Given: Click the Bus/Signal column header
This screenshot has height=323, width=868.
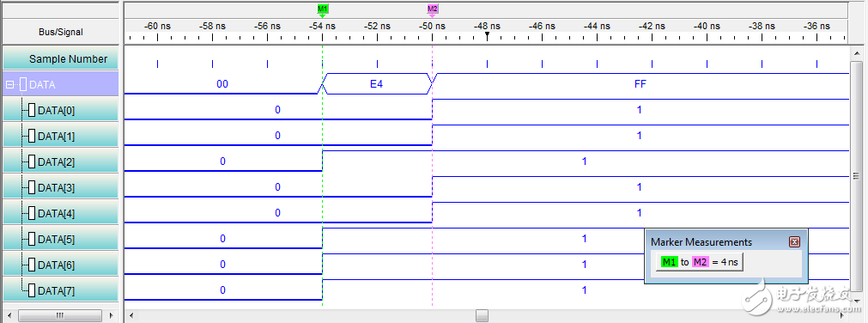Looking at the screenshot, I should pos(60,32).
